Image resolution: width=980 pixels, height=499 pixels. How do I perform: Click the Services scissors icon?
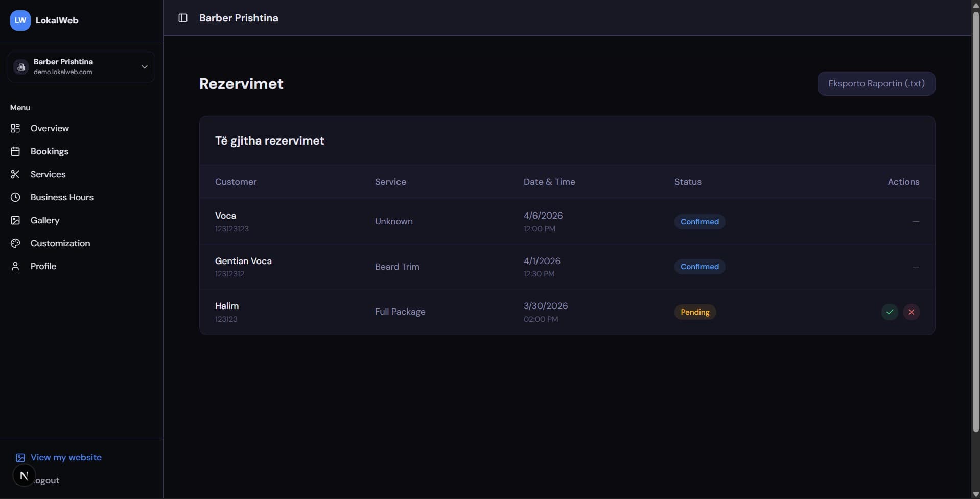[15, 174]
